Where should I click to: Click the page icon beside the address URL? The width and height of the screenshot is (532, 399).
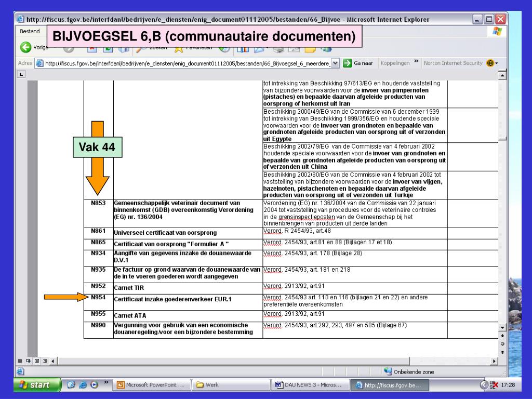39,63
